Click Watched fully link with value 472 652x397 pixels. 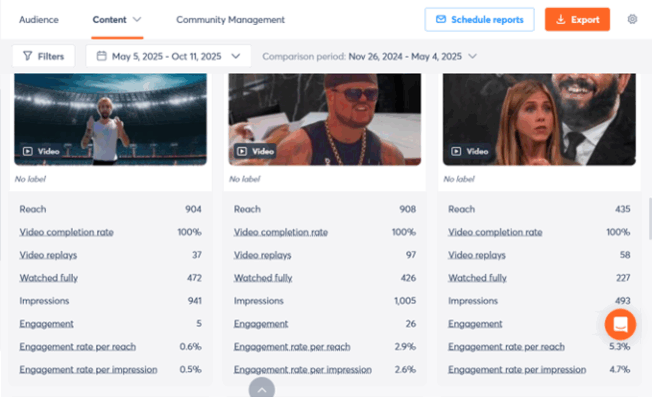49,278
